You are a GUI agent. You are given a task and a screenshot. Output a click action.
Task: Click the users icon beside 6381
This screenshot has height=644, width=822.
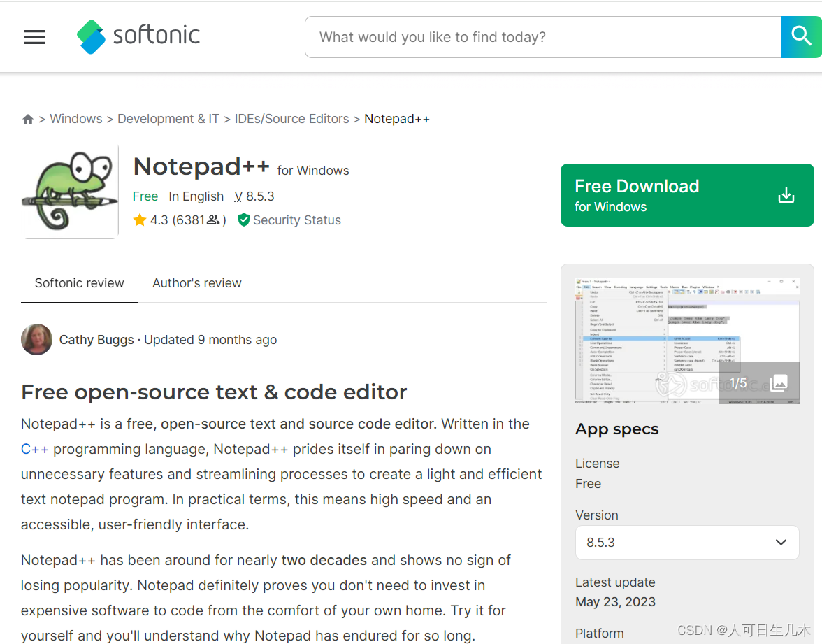click(213, 220)
